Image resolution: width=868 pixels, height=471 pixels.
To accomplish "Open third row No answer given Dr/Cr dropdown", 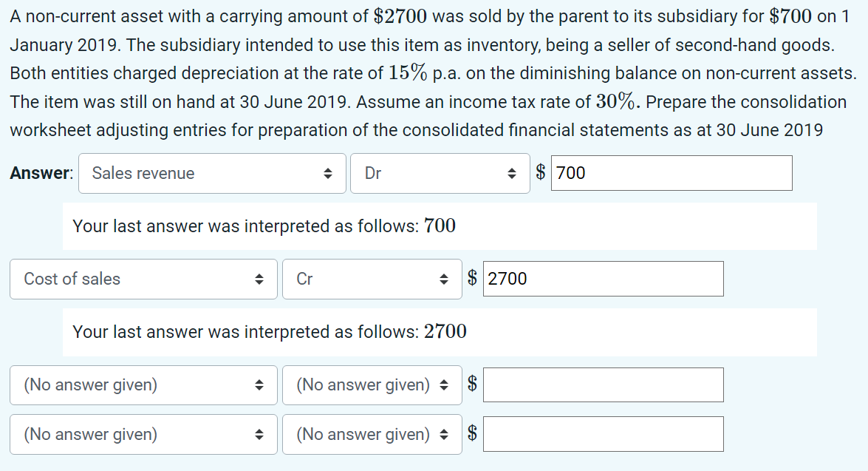I will (x=362, y=384).
